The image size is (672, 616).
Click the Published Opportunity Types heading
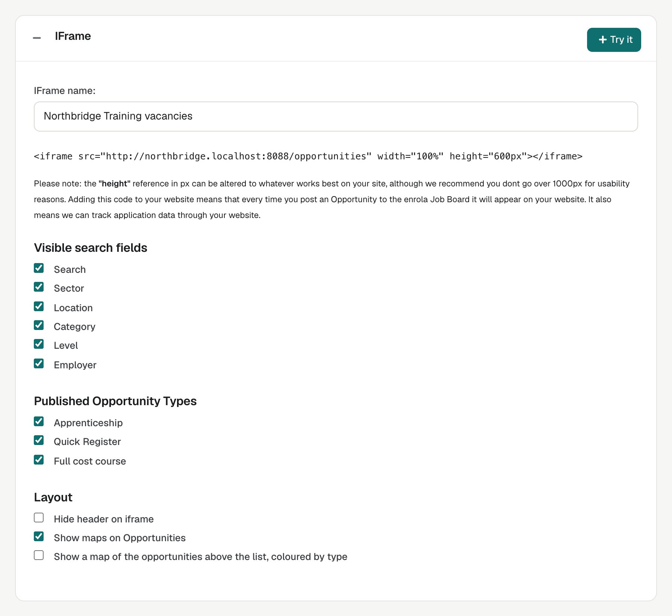tap(115, 401)
